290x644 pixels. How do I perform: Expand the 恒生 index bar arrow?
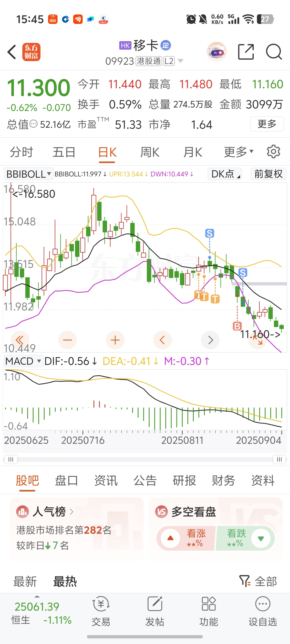click(x=37, y=596)
